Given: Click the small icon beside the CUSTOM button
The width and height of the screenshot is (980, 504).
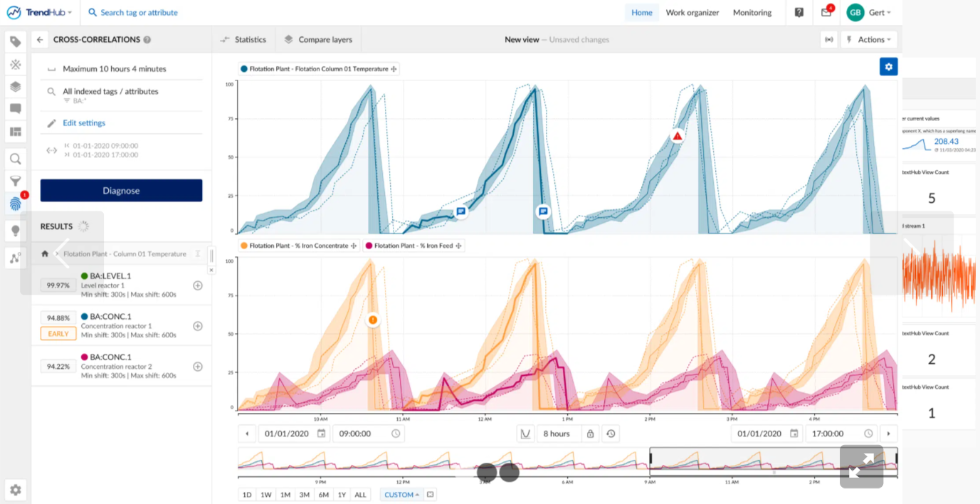Looking at the screenshot, I should point(431,495).
